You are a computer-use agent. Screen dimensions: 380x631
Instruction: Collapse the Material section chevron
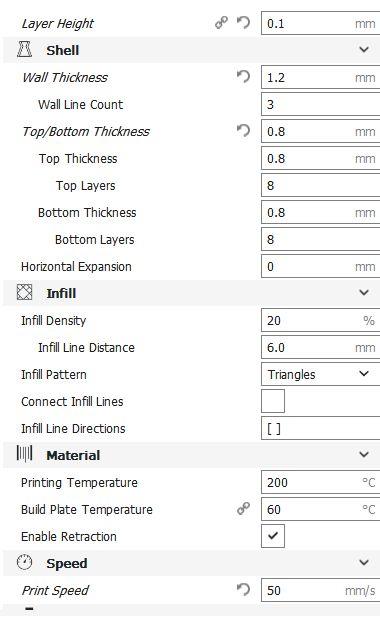[364, 455]
